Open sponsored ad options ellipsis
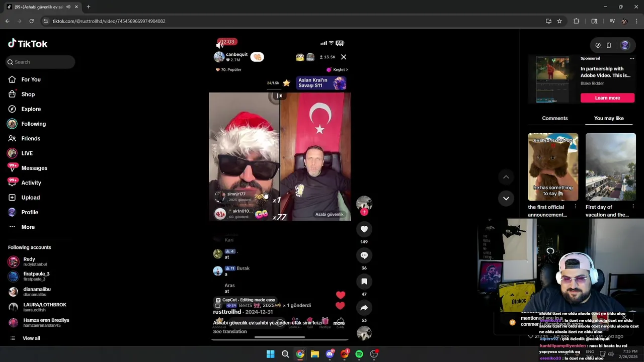This screenshot has height=362, width=644. pyautogui.click(x=632, y=58)
